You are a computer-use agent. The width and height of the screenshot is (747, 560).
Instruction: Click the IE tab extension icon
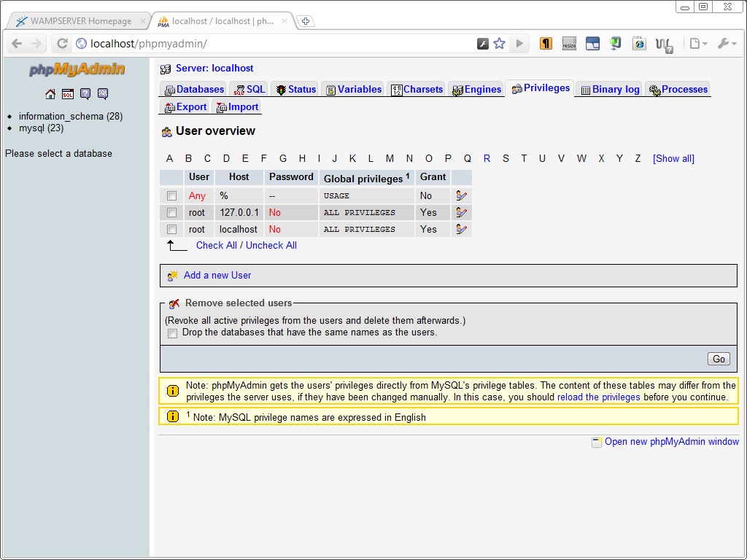click(x=639, y=44)
